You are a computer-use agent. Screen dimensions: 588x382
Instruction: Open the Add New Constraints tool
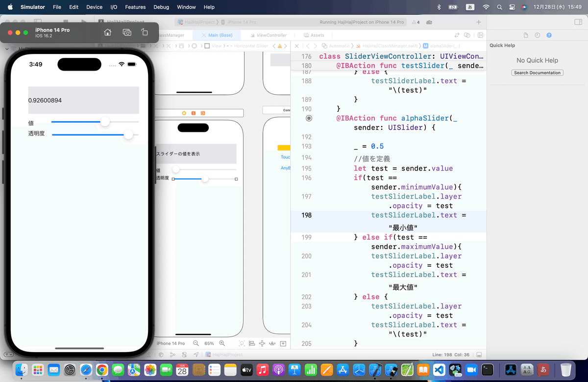262,343
